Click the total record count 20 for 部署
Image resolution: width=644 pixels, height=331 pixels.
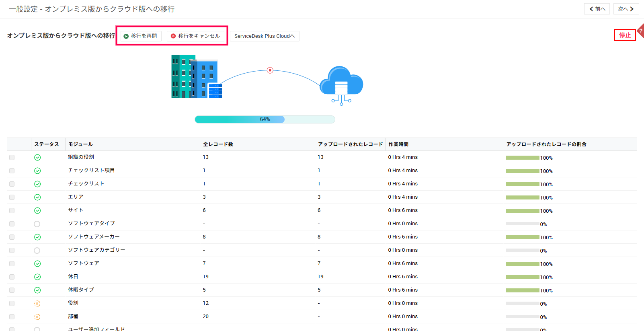(x=206, y=317)
